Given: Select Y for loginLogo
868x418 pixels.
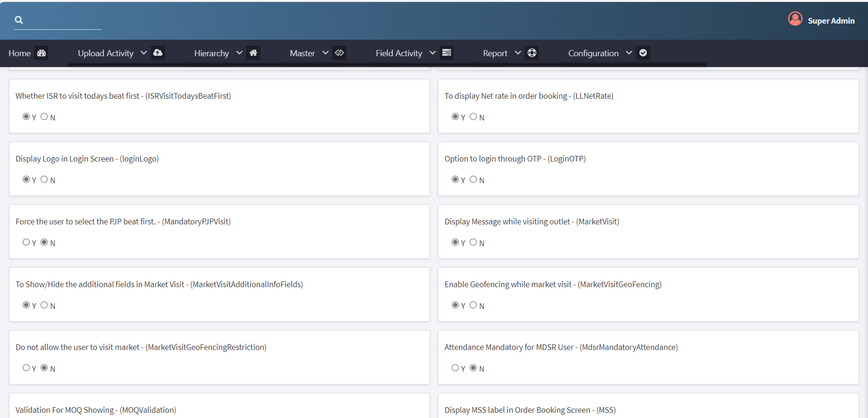Looking at the screenshot, I should tap(26, 179).
